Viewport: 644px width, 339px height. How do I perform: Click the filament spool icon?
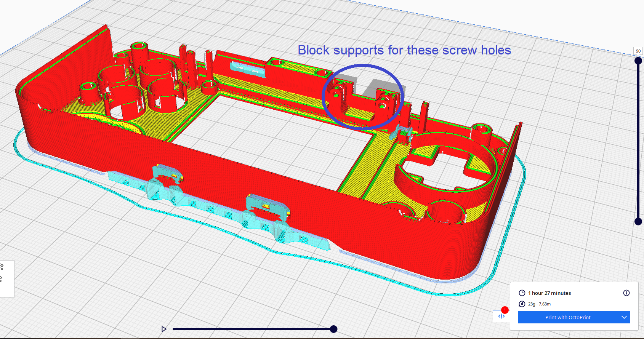pyautogui.click(x=522, y=304)
